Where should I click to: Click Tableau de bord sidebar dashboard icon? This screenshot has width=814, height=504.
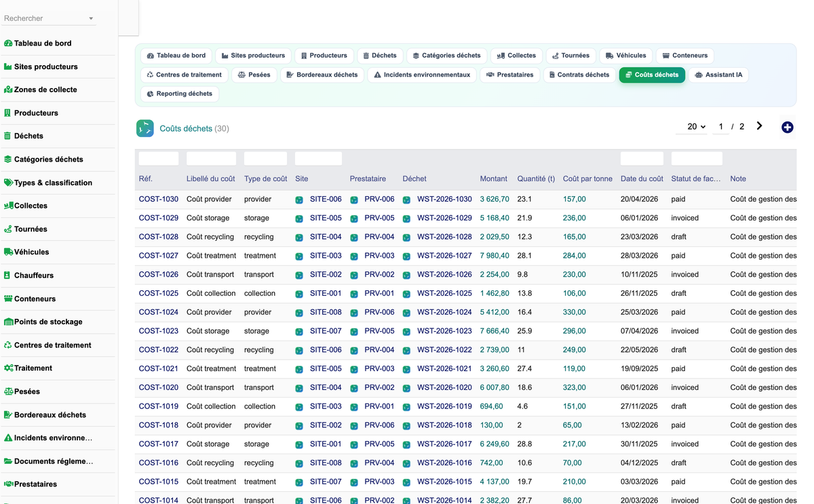(8, 43)
